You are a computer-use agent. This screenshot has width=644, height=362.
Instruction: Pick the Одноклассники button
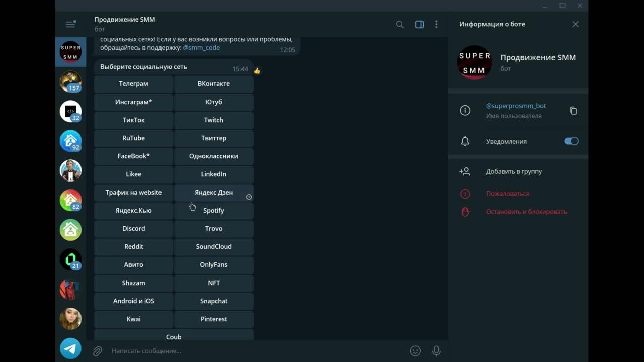tap(214, 156)
